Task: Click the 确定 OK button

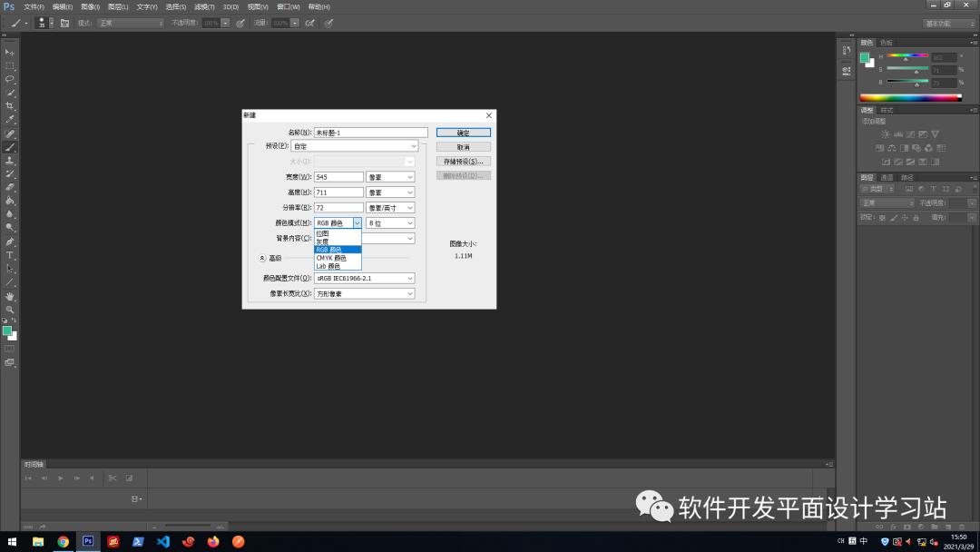Action: 464,132
